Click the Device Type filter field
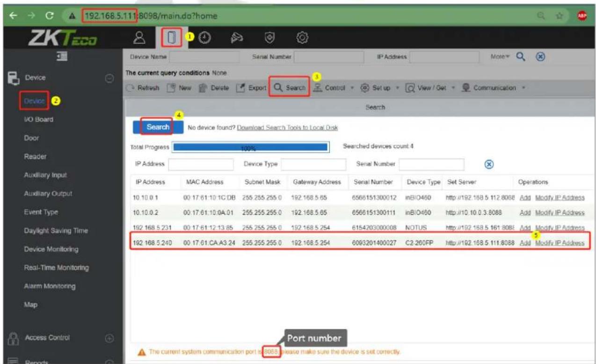This screenshot has width=596, height=364. (x=313, y=164)
